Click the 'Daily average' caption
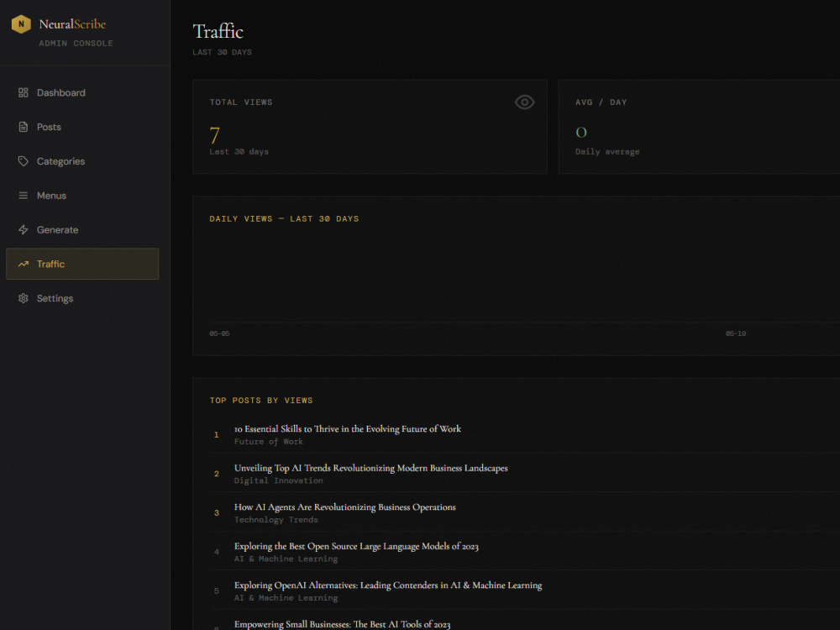The image size is (840, 630). (607, 151)
